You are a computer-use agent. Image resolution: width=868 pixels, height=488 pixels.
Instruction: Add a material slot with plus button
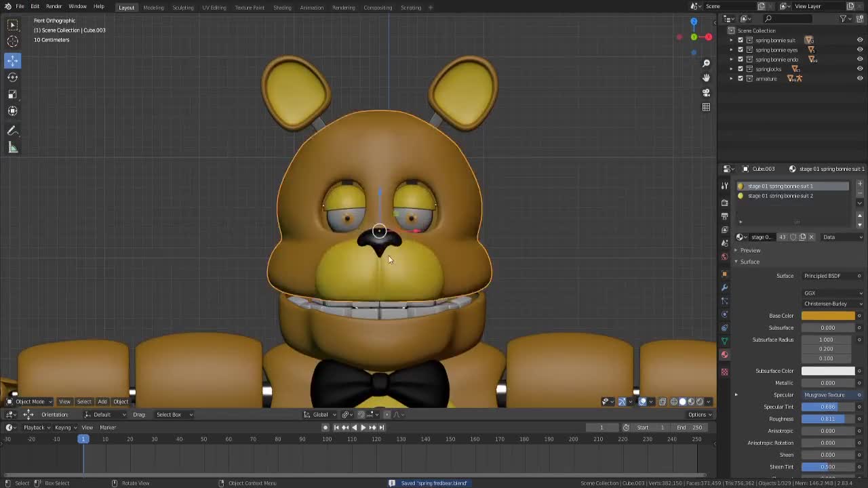(860, 184)
